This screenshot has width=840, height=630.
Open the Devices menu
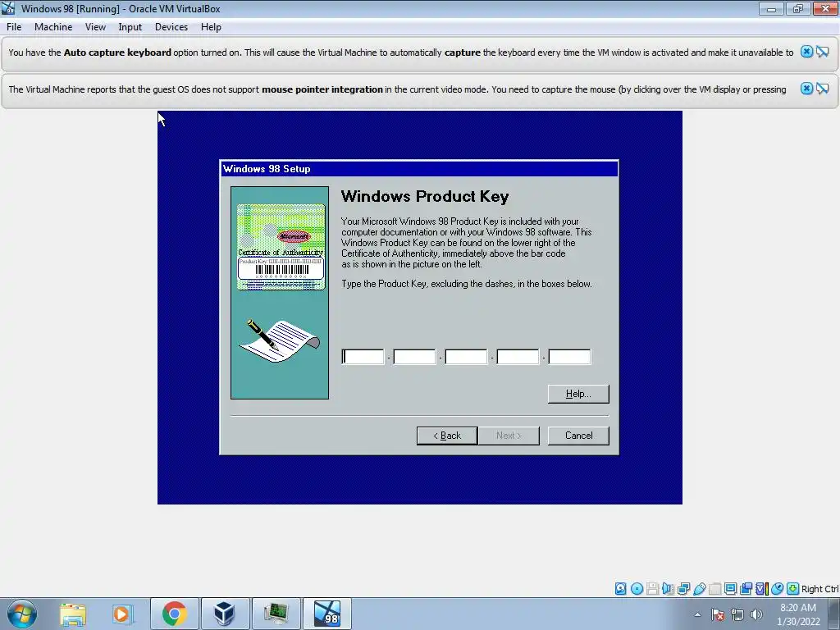(x=171, y=27)
